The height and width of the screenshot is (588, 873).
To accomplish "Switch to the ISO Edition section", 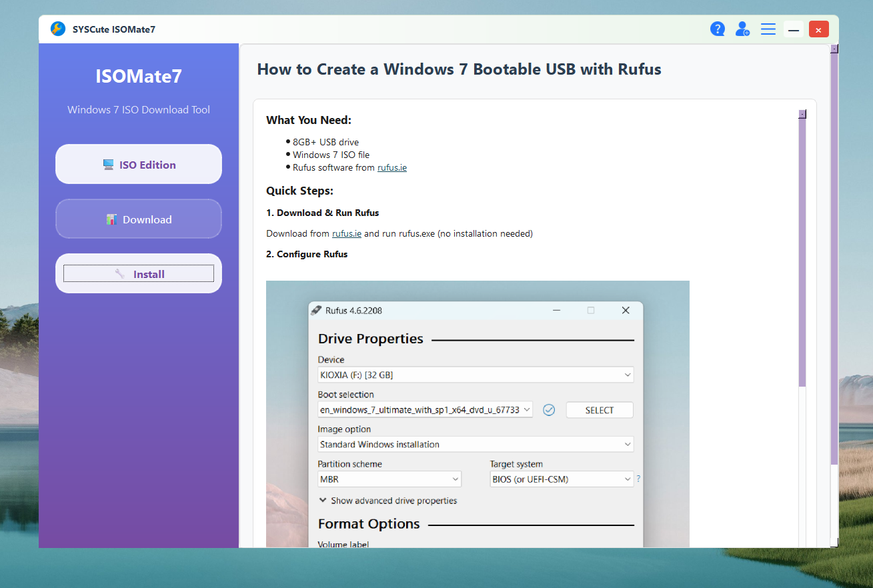I will (139, 165).
